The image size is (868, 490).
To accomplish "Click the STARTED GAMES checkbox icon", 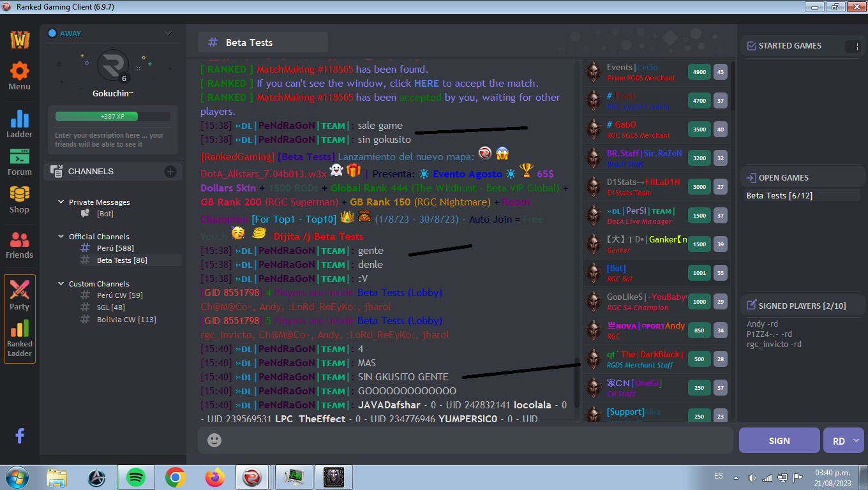I will tap(751, 46).
